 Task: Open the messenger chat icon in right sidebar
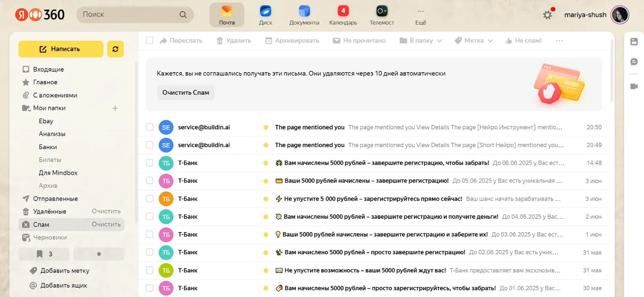click(634, 62)
